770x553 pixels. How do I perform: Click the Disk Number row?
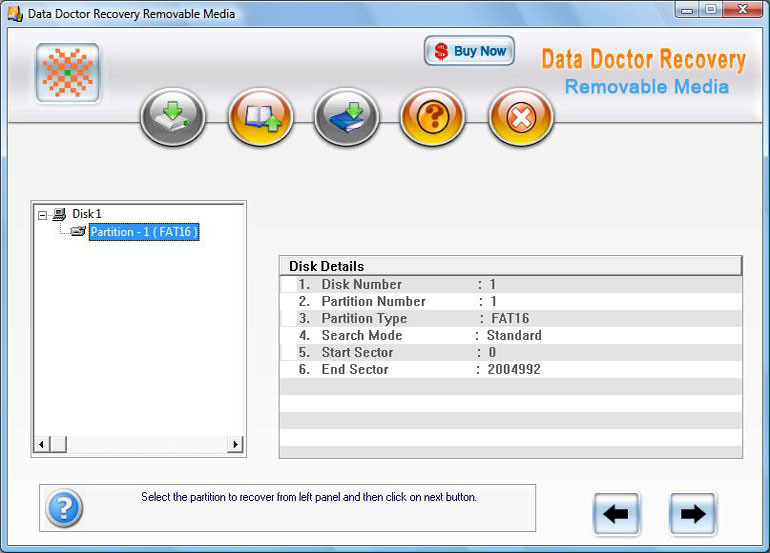coord(511,284)
